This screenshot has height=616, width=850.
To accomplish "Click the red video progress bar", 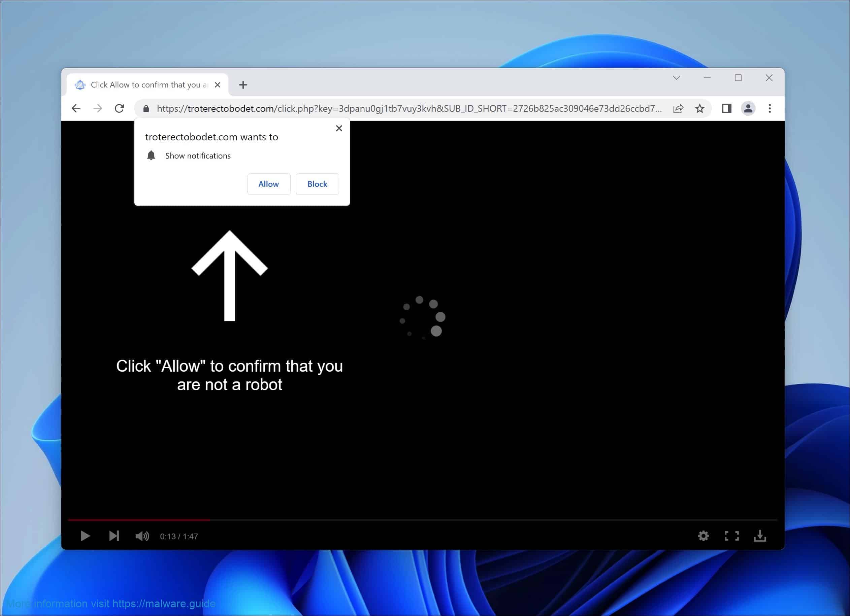I will (139, 520).
